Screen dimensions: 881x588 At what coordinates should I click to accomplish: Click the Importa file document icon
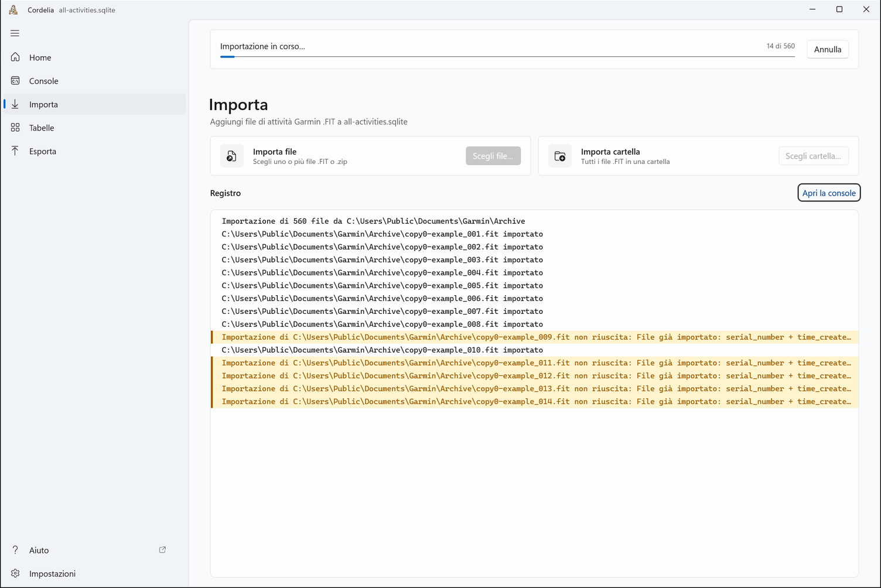(x=232, y=156)
